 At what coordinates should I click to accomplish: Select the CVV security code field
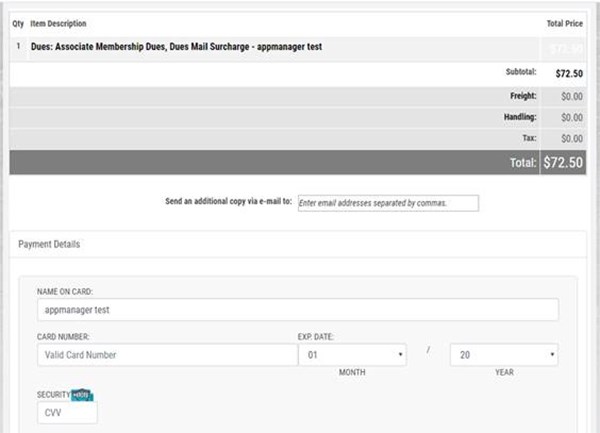67,413
